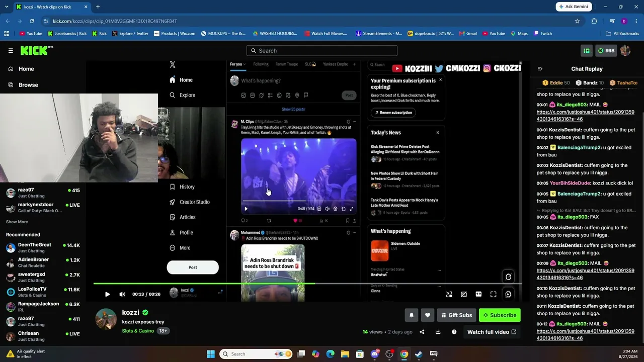644x362 pixels.
Task: Click the Kick search box
Action: coord(322,51)
